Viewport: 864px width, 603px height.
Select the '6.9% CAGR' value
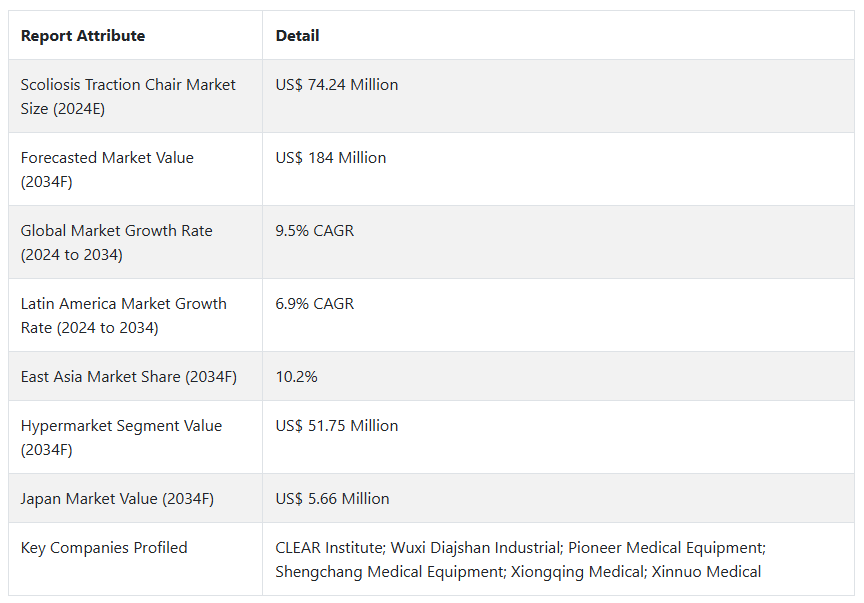coord(315,304)
